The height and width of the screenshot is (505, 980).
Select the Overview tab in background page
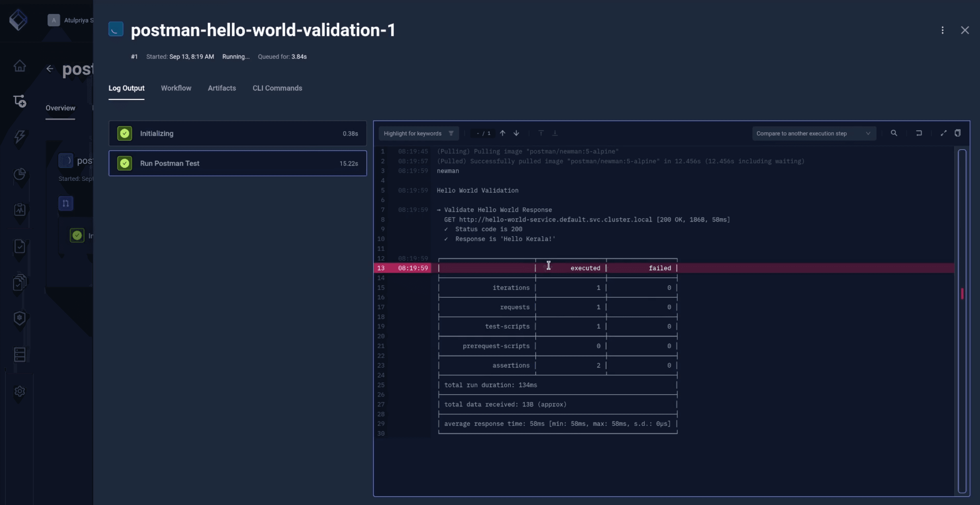[60, 108]
